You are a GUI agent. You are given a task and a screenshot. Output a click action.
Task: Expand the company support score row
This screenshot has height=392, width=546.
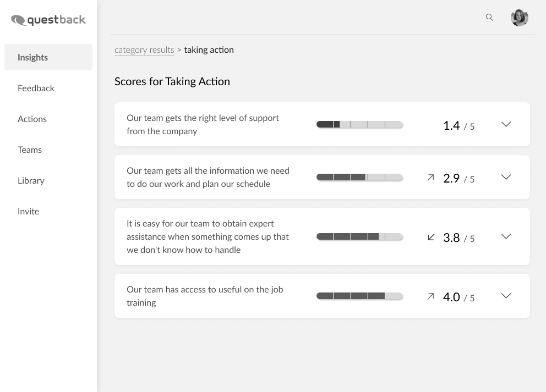click(x=506, y=124)
